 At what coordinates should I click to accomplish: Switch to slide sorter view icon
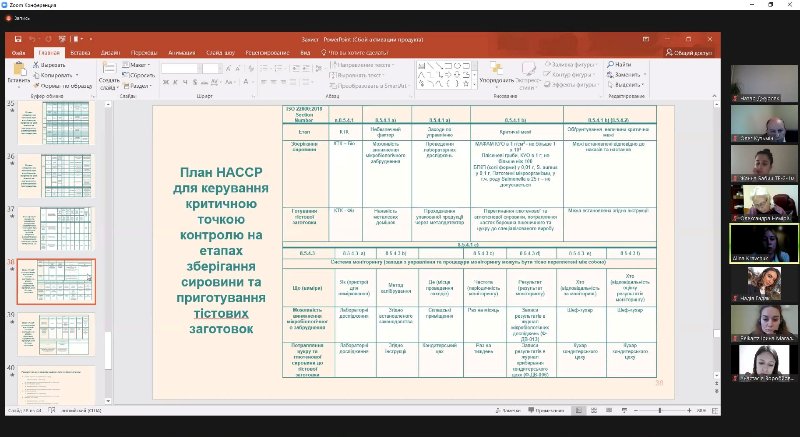click(x=594, y=410)
